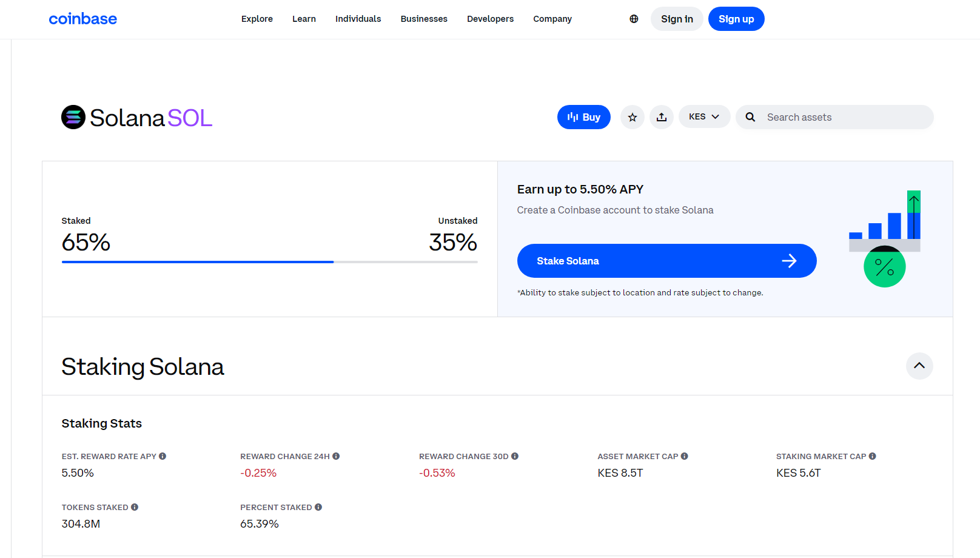Open the Developers menu
Screen dimensions: 980x558
[490, 19]
